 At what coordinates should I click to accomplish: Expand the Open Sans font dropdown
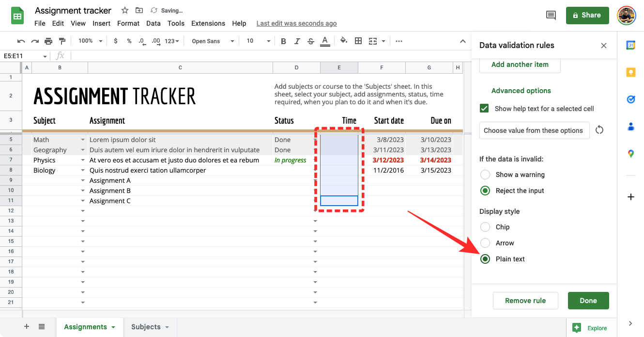[x=213, y=41]
